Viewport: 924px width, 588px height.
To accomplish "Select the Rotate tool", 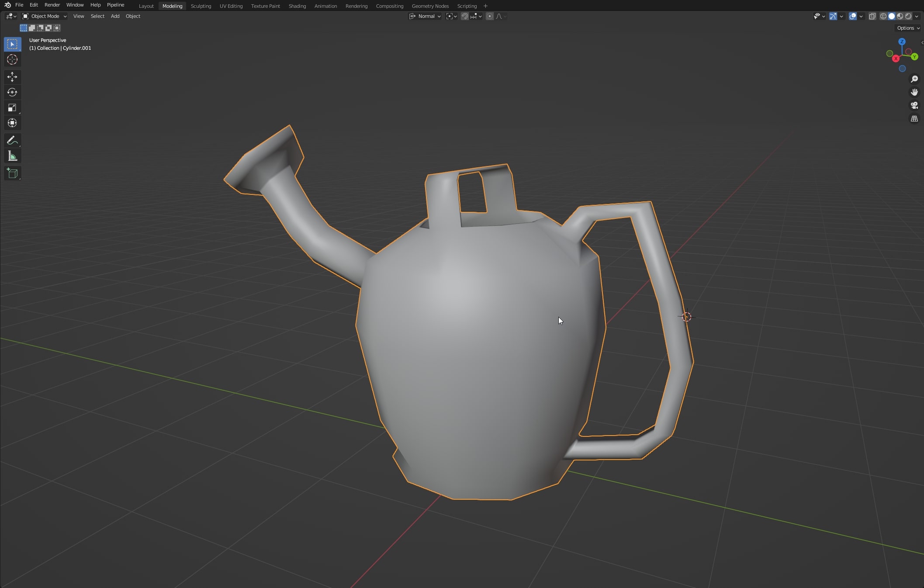I will pos(12,92).
